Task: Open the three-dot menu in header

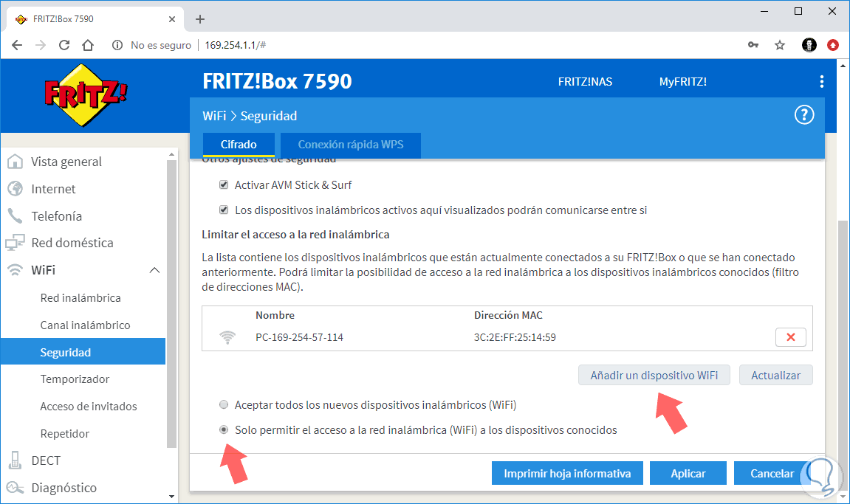Action: click(822, 81)
